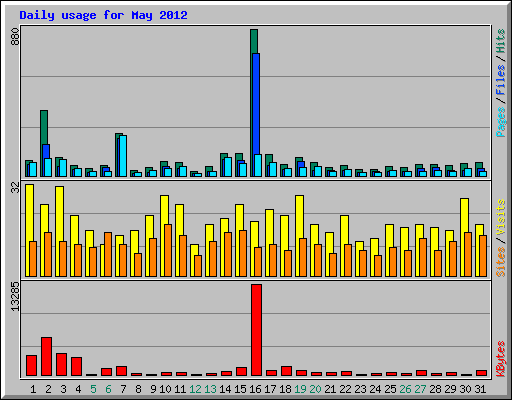The height and width of the screenshot is (400, 512).
Task: Click the 'Daily usage for May 2012' title
Action: [x=103, y=15]
